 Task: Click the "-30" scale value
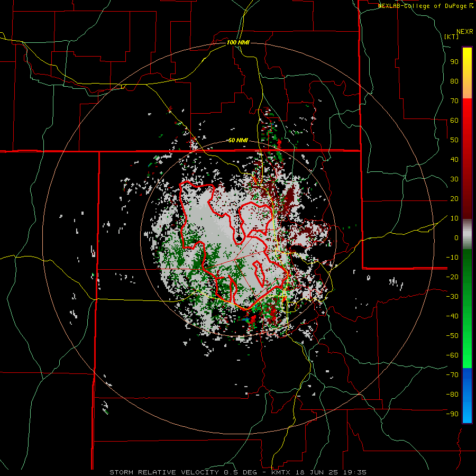(x=452, y=297)
